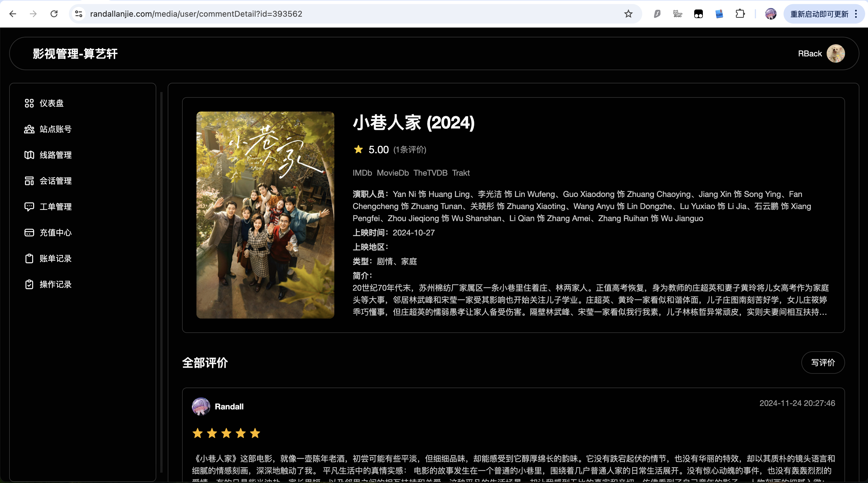Open 会话管理 sidebar icon

(x=29, y=181)
